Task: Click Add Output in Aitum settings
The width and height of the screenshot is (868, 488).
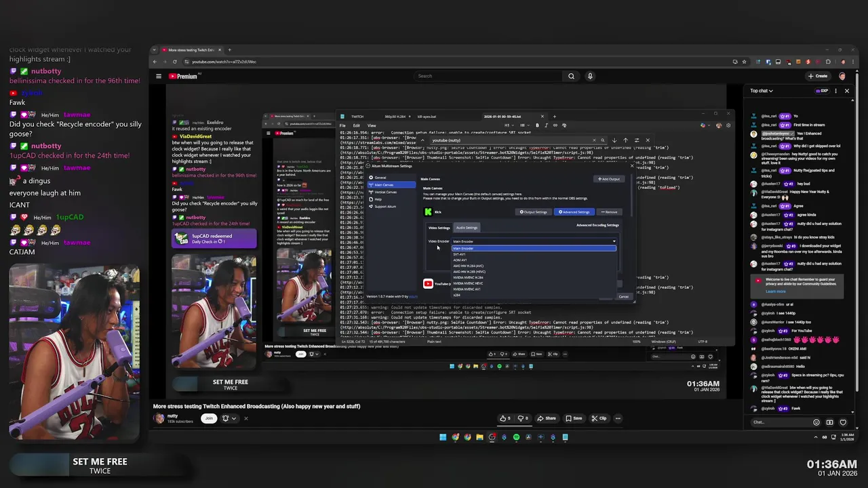Action: pos(609,179)
